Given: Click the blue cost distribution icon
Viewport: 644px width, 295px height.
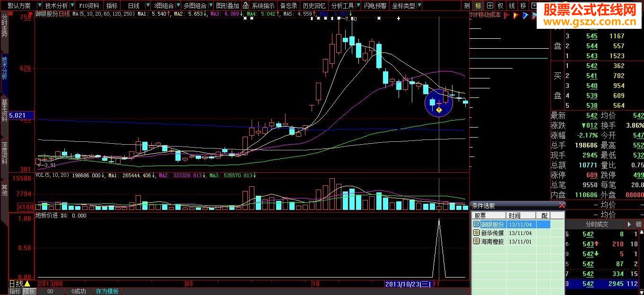Looking at the screenshot, I should (525, 15).
